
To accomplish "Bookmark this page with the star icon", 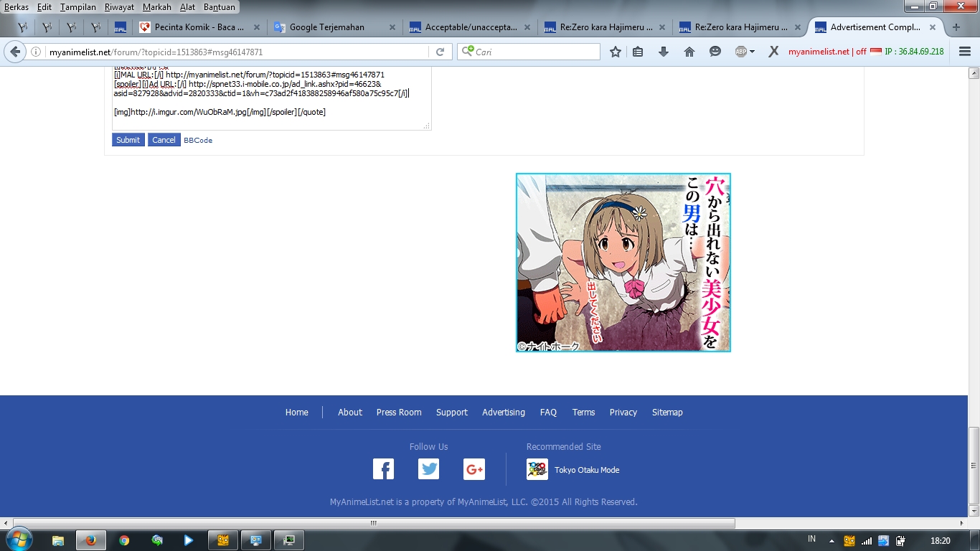I will (615, 52).
